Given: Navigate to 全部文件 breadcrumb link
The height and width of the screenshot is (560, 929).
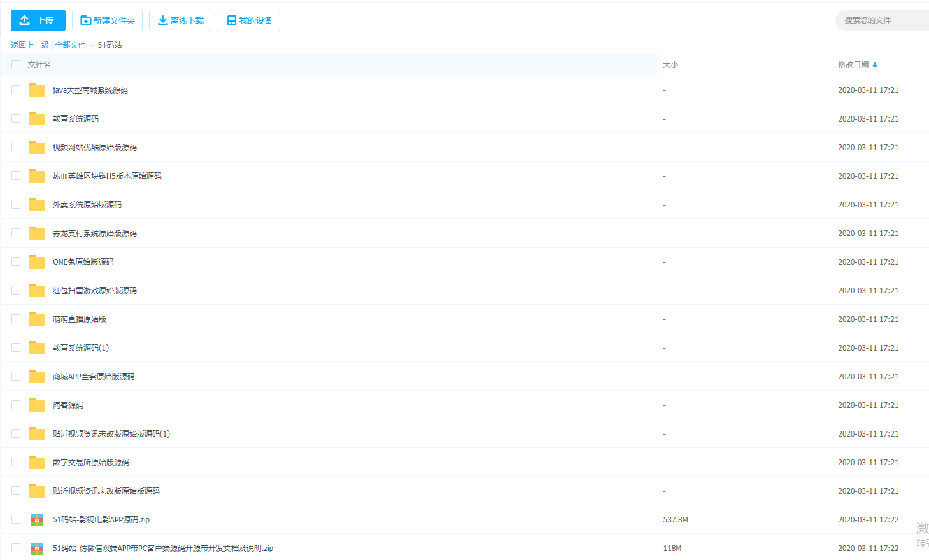Looking at the screenshot, I should (x=70, y=45).
